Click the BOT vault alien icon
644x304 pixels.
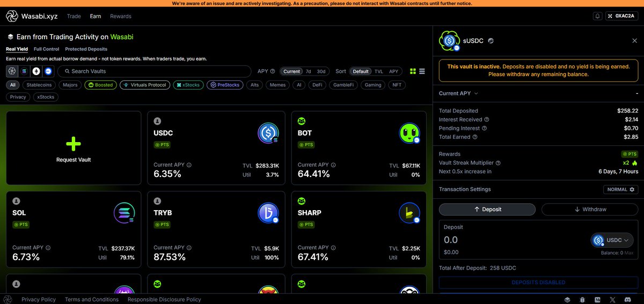pyautogui.click(x=410, y=133)
